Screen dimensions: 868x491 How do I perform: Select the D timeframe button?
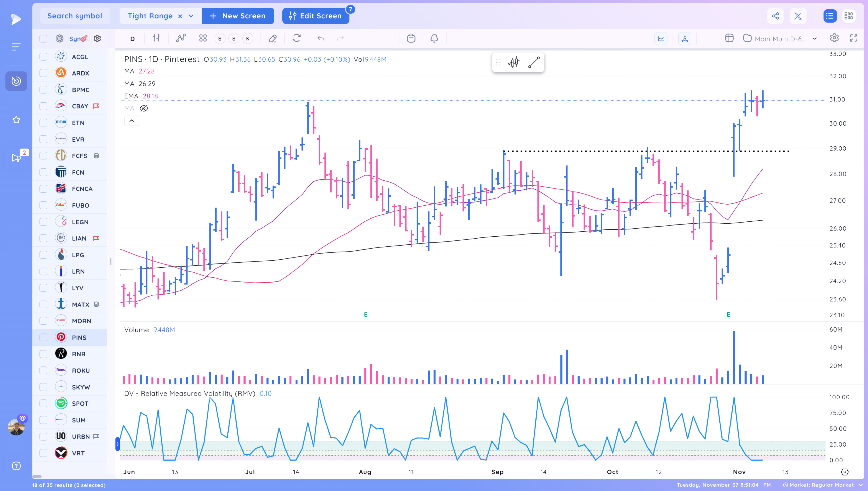click(x=132, y=39)
